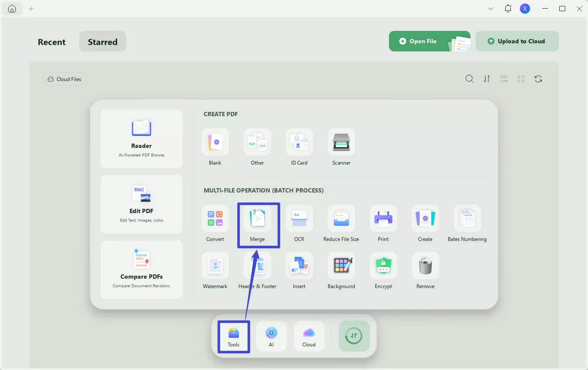Open the batch Background tool
Viewport: 588px width, 370px height.
pos(341,270)
